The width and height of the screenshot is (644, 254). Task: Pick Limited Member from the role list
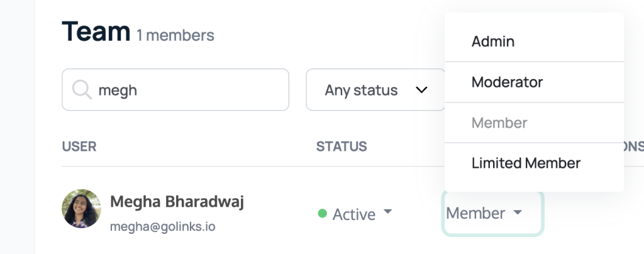point(535,163)
